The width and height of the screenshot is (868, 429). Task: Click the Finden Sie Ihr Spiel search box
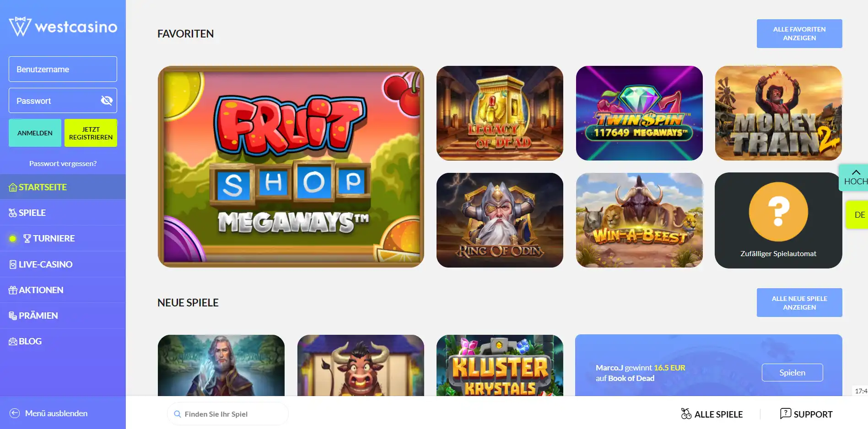[228, 414]
